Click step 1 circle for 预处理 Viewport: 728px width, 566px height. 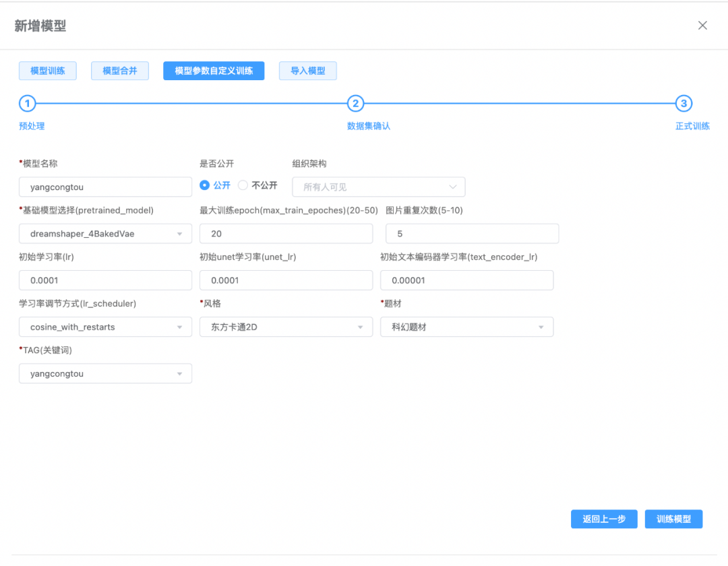coord(28,104)
